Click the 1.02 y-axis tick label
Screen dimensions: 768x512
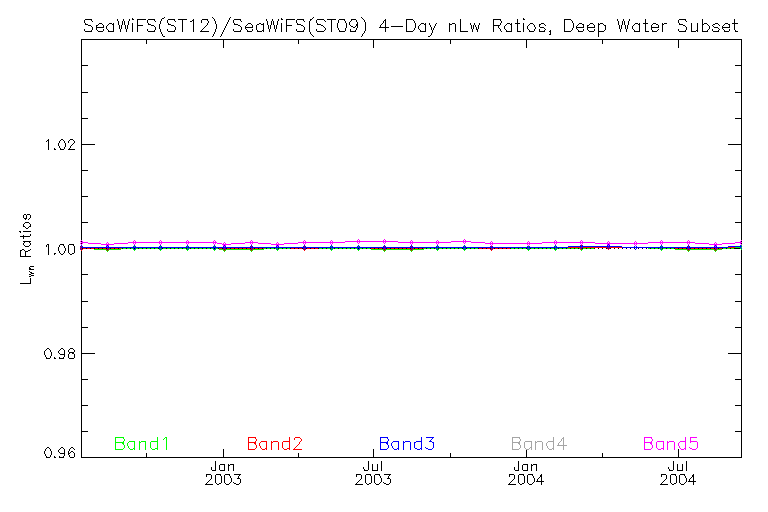click(60, 145)
